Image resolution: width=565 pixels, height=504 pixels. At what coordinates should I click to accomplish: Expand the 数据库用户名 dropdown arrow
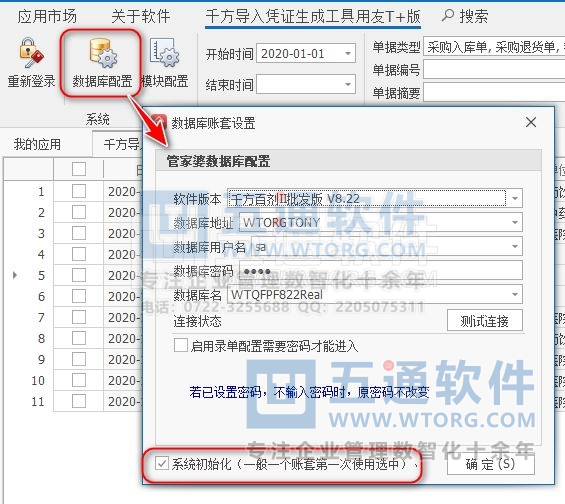(515, 246)
